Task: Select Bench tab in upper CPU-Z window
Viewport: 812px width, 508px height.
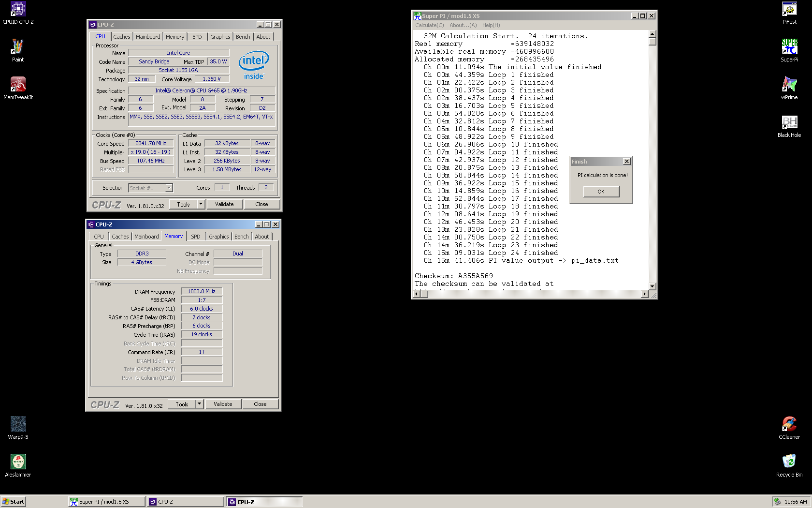Action: pos(243,37)
